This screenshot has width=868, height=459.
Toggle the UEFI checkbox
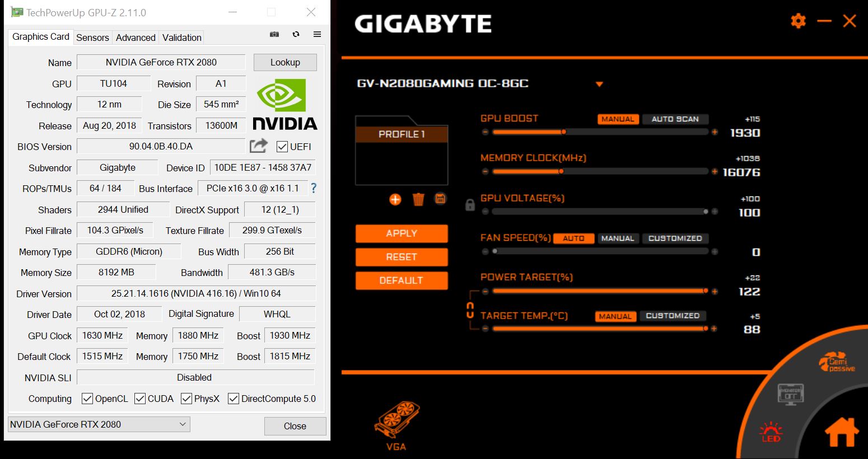[282, 147]
